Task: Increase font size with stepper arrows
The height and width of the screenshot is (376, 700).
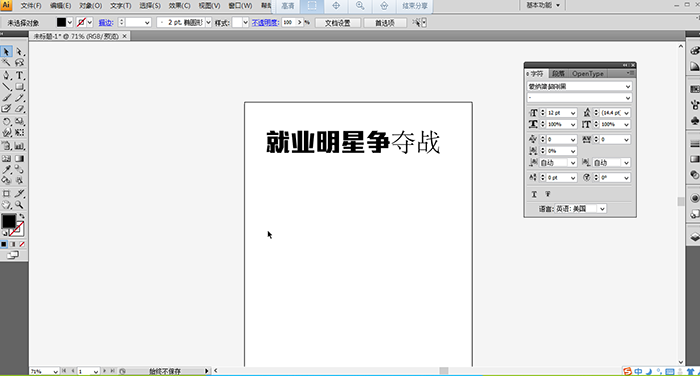Action: (x=543, y=111)
